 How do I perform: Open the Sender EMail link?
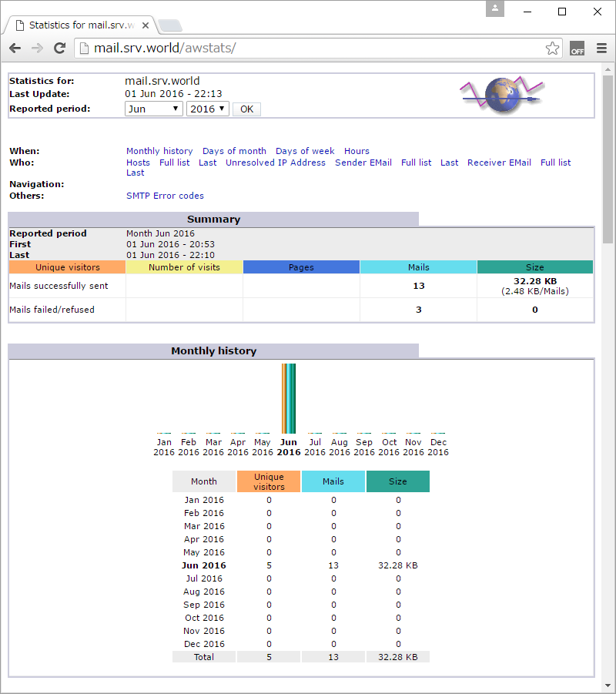tap(363, 163)
